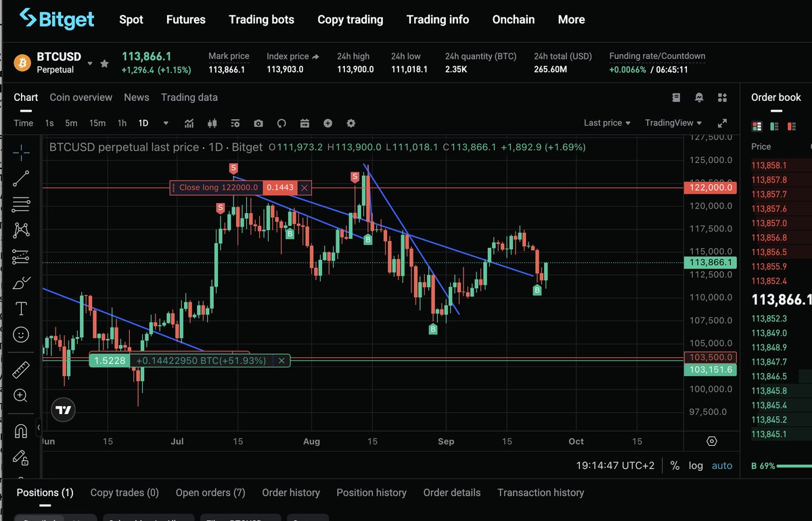Switch to Trading data tab
Image resolution: width=812 pixels, height=521 pixels.
[189, 97]
